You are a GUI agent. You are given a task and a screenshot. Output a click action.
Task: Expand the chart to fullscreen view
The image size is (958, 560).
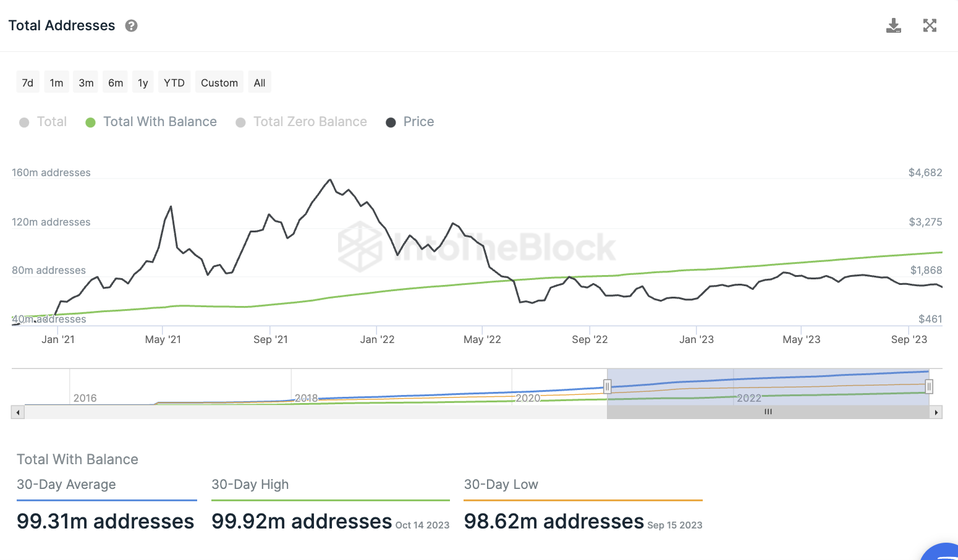pyautogui.click(x=930, y=25)
